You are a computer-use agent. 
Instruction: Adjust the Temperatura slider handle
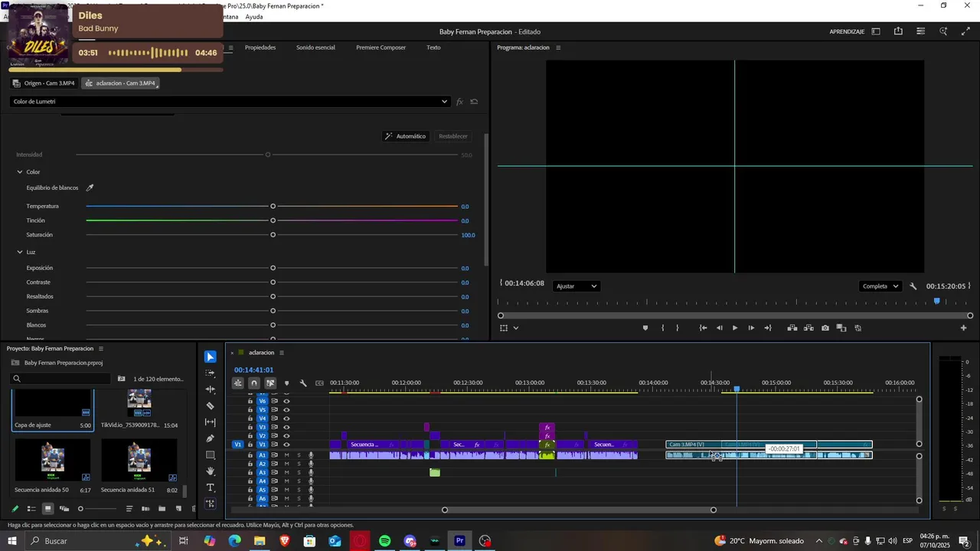(273, 207)
